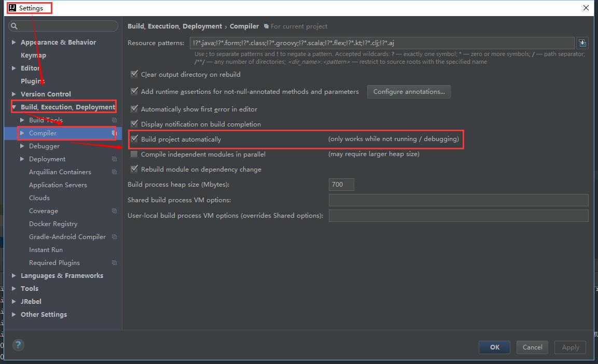This screenshot has width=598, height=364.
Task: Expand the Editor tree node arrow
Action: [13, 68]
